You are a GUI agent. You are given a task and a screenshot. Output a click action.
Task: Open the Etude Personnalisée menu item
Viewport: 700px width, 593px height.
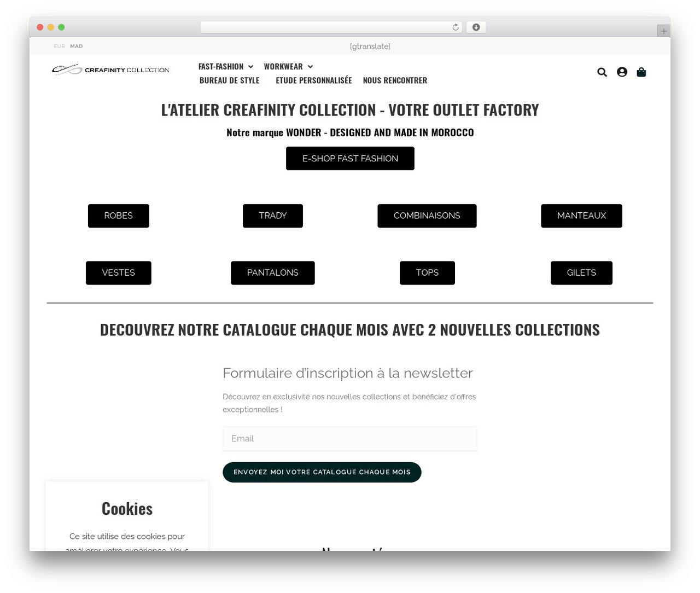314,80
